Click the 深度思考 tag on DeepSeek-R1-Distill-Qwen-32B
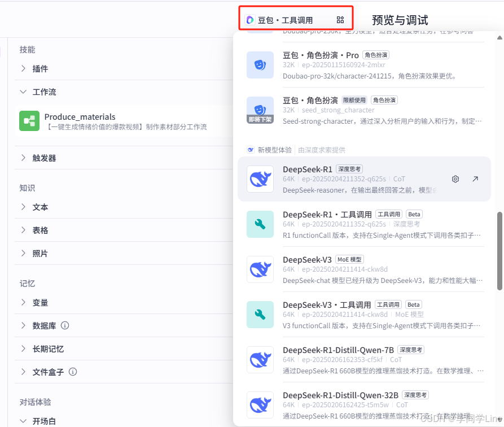This screenshot has height=427, width=504. tap(415, 395)
